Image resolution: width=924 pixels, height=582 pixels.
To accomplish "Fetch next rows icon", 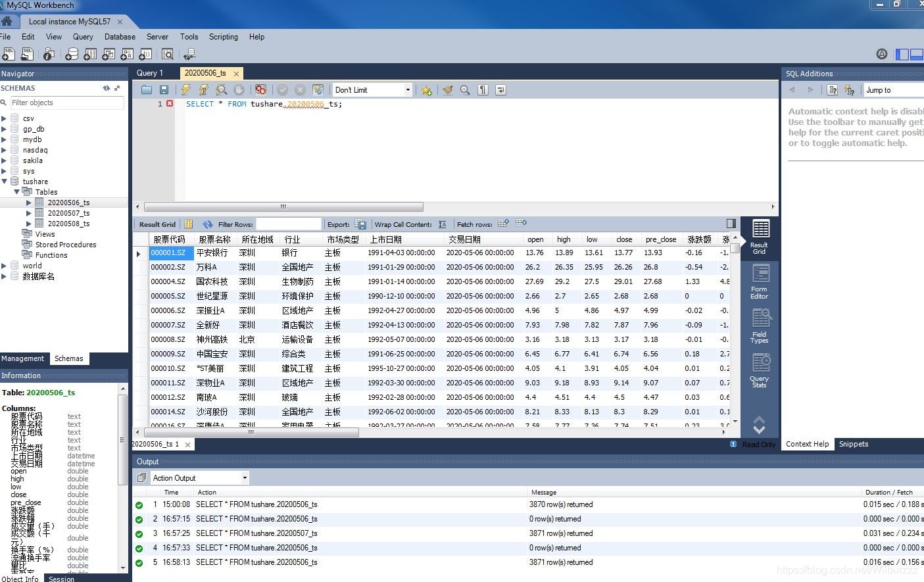I will [x=503, y=223].
